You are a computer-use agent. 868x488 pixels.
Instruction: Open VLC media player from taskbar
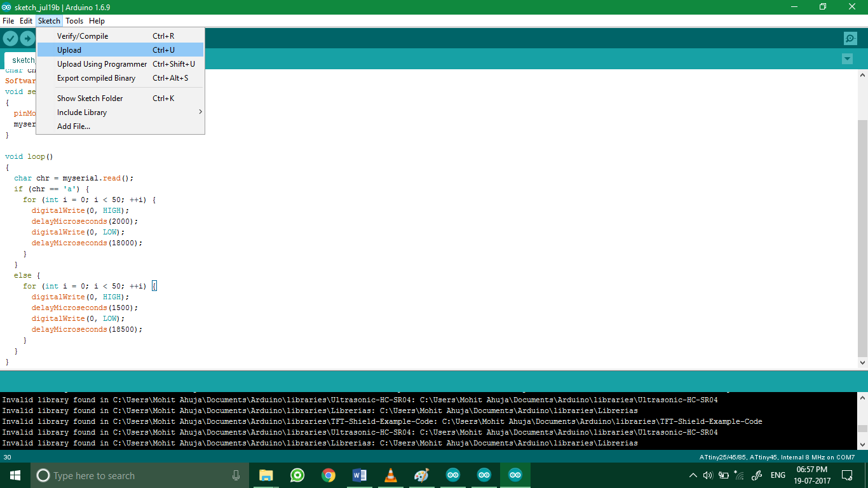tap(390, 475)
